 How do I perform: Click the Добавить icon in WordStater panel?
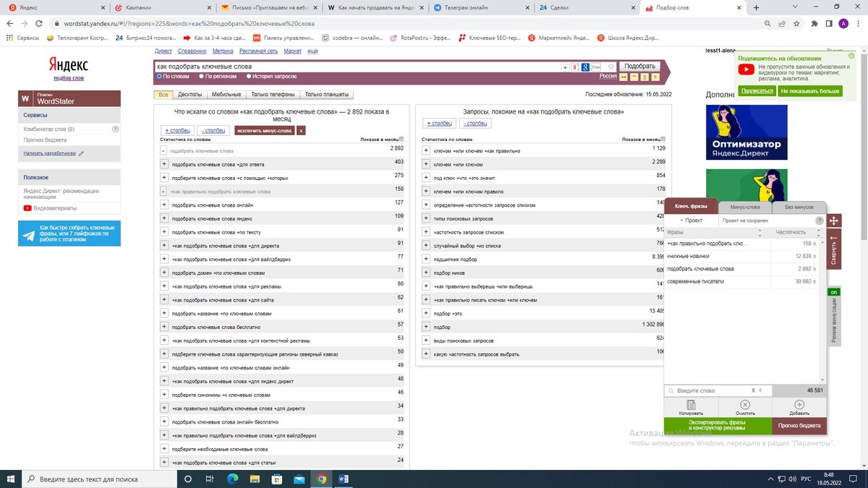point(799,405)
